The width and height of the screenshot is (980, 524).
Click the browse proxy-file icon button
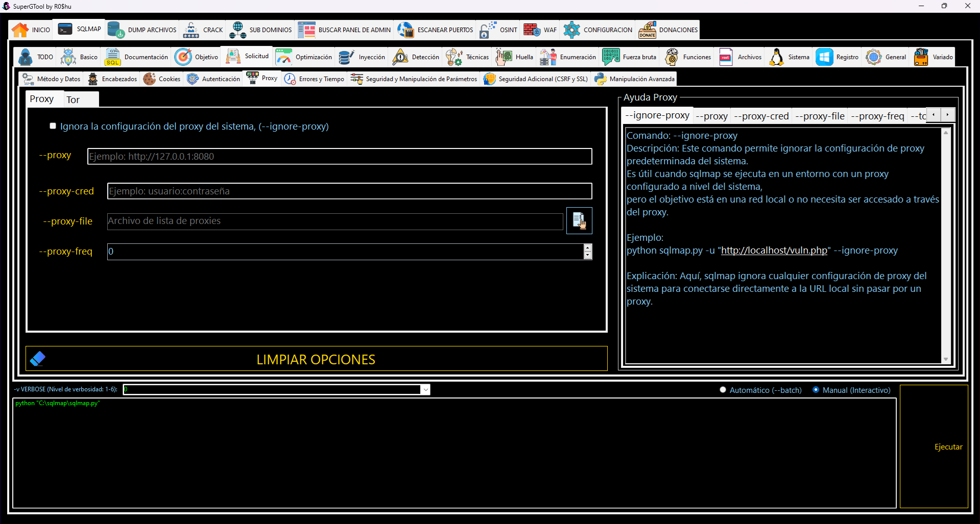(579, 220)
